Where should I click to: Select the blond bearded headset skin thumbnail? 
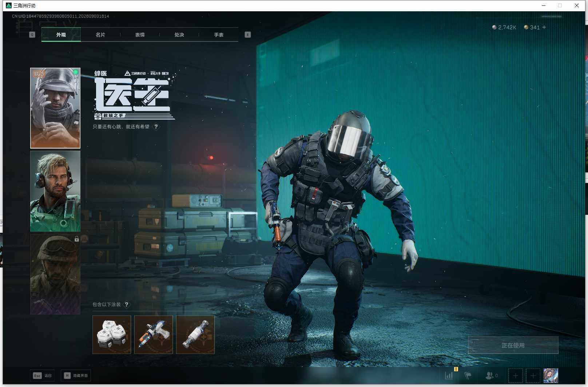click(x=55, y=191)
